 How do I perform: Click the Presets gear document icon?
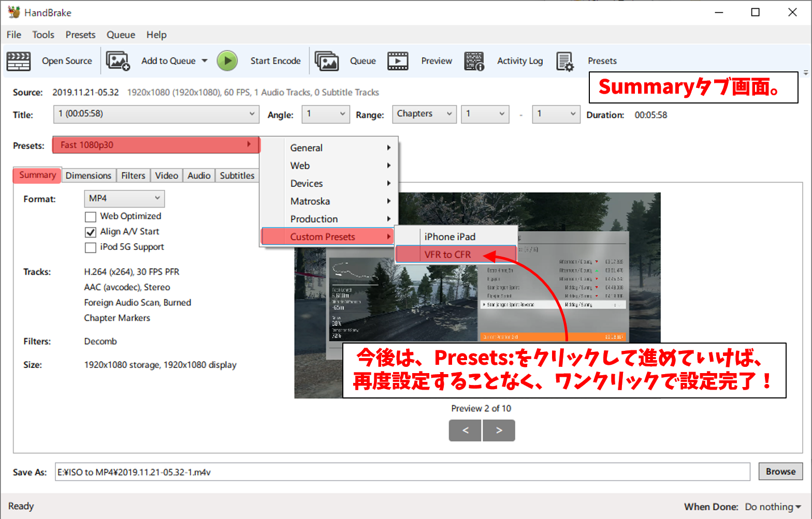pyautogui.click(x=565, y=61)
